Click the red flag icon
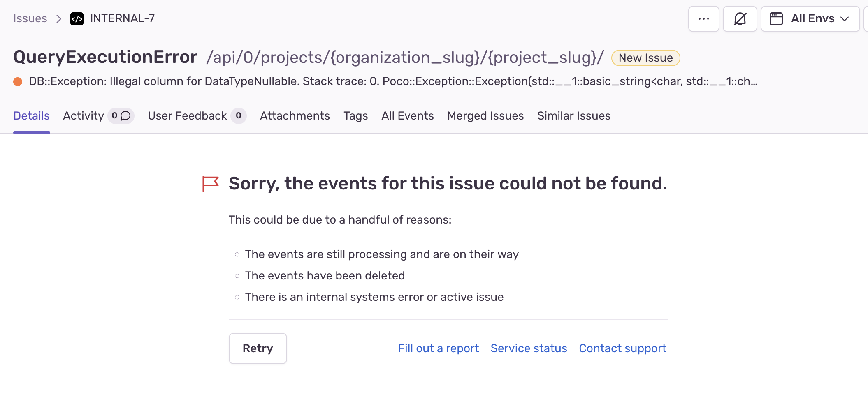 [210, 183]
